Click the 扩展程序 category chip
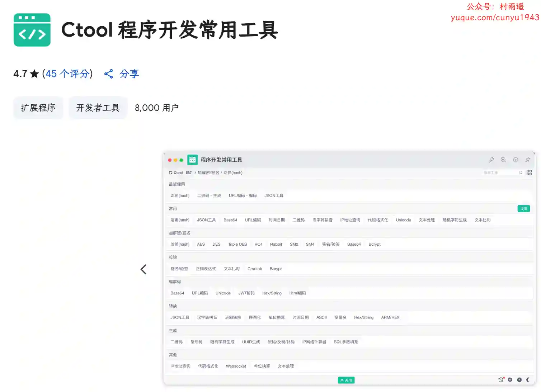Viewport: 541px width, 392px height. tap(38, 108)
